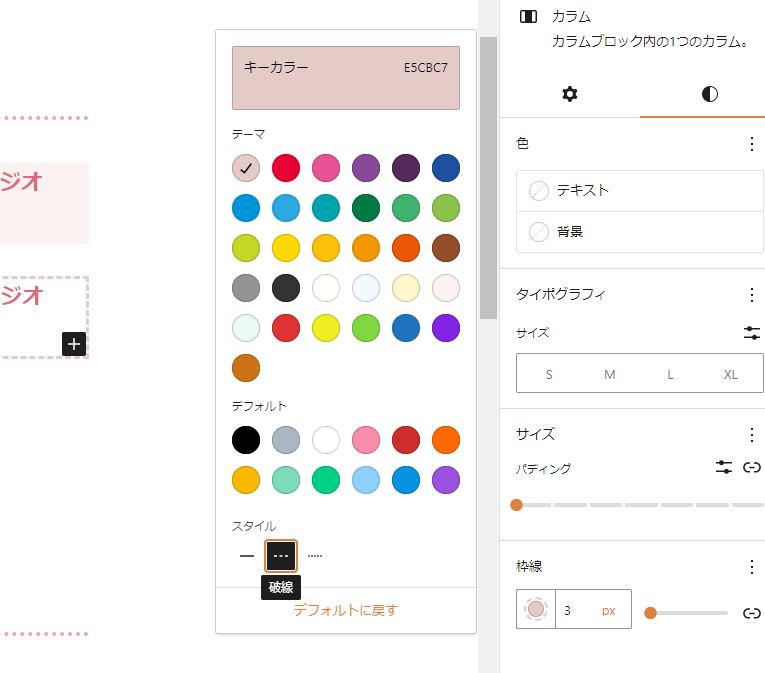Select the dotted border style

(x=315, y=555)
